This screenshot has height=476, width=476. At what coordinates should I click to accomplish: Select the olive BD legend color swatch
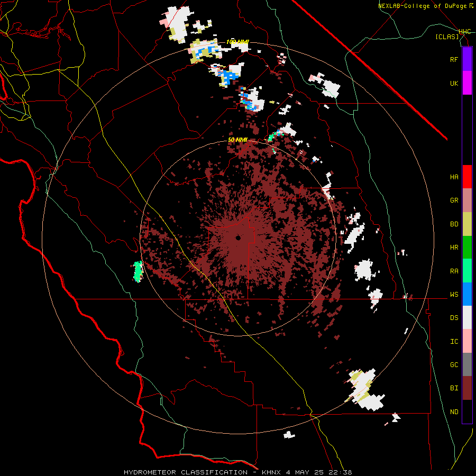click(x=467, y=224)
